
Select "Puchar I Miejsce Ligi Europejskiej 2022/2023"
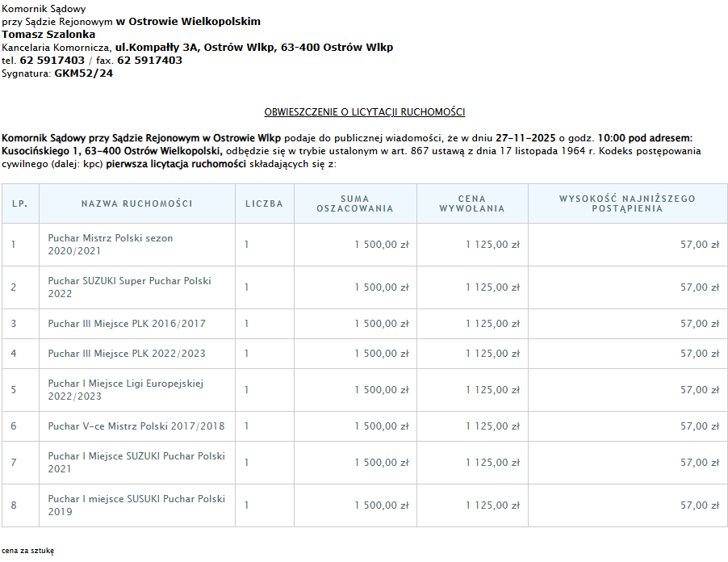pyautogui.click(x=125, y=390)
